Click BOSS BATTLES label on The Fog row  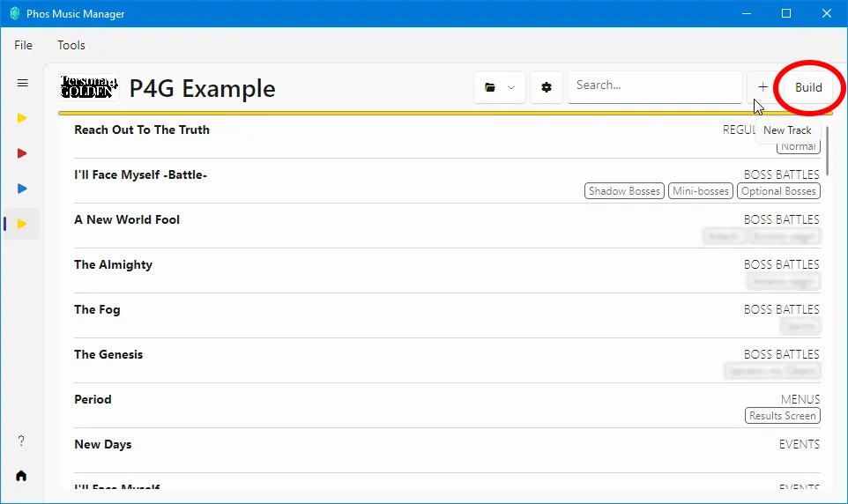coord(782,309)
